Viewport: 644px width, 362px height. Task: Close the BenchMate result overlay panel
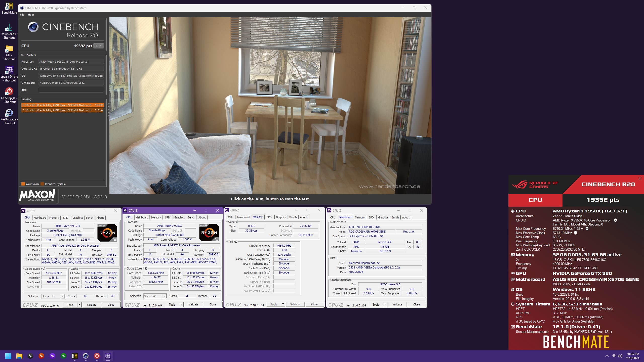click(x=640, y=178)
